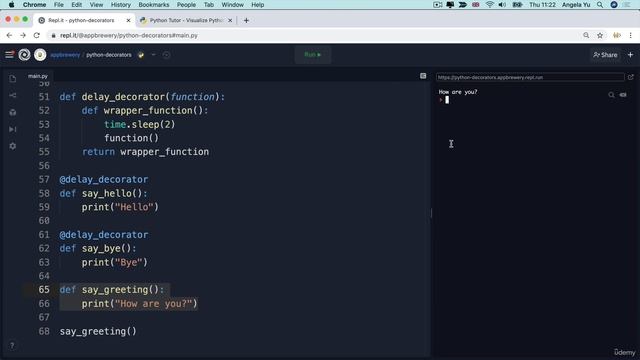Bookmark this page with the star icon

point(600,36)
